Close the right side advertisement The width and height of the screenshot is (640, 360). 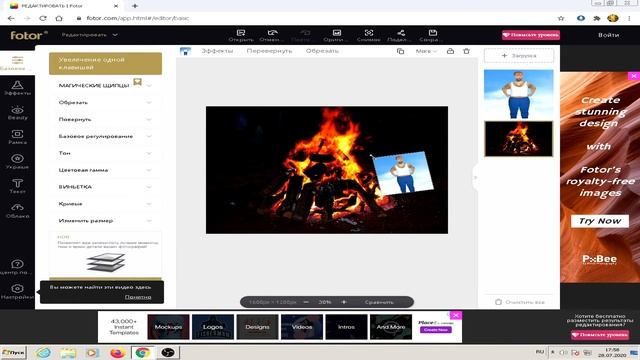(634, 76)
